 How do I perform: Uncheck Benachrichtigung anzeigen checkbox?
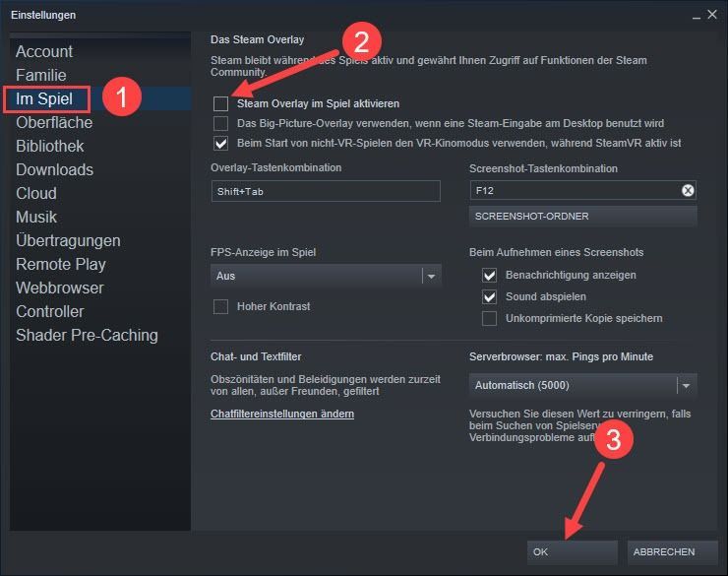pyautogui.click(x=489, y=275)
